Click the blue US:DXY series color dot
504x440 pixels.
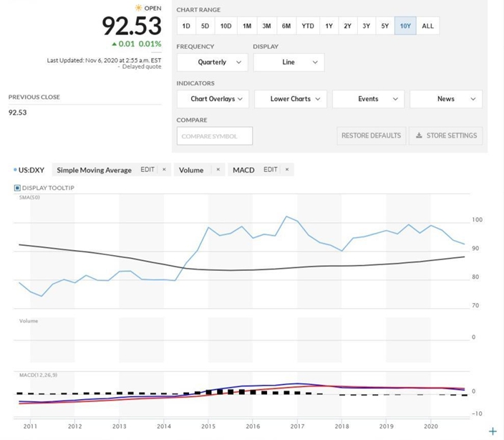pos(15,170)
